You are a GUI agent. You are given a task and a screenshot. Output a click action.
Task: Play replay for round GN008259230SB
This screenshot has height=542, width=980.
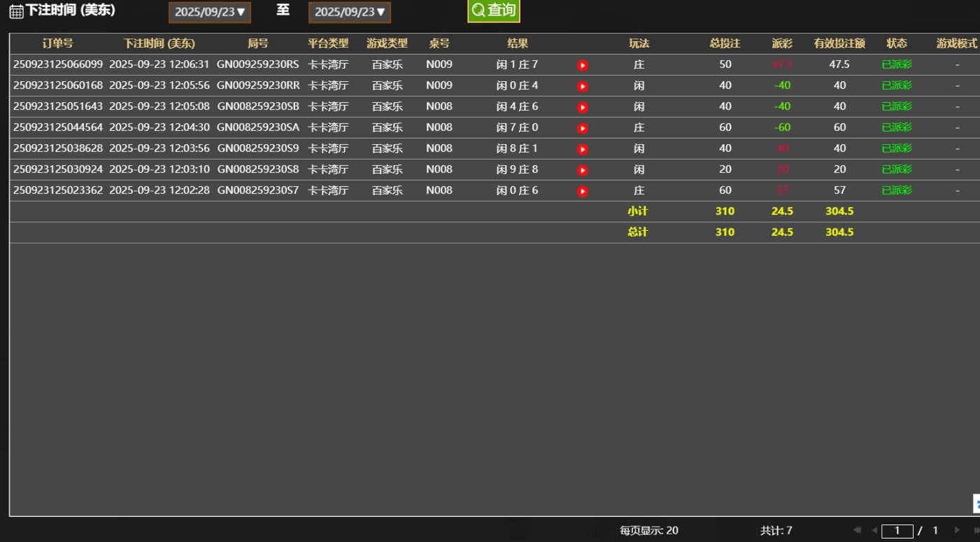coord(582,107)
